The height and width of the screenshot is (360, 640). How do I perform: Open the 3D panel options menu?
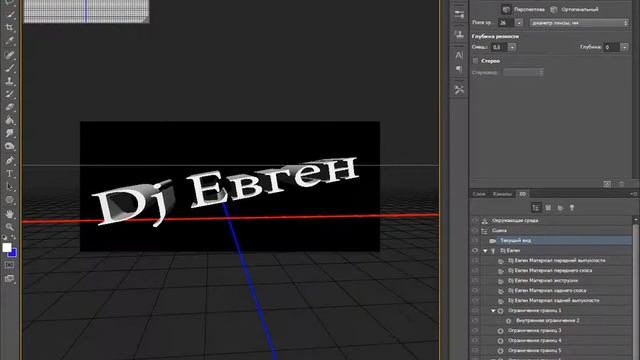[x=634, y=194]
